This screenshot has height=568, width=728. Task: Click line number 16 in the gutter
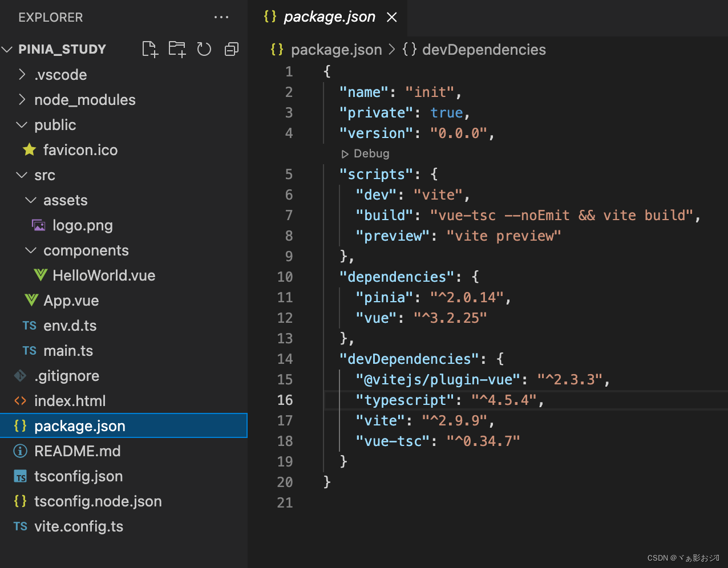click(x=285, y=400)
